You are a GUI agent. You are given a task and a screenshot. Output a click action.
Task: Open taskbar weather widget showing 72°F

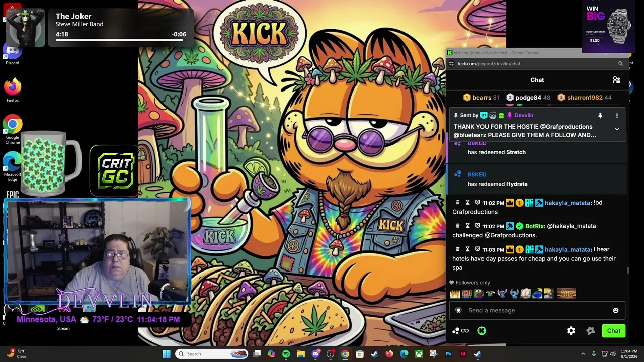[x=16, y=354]
